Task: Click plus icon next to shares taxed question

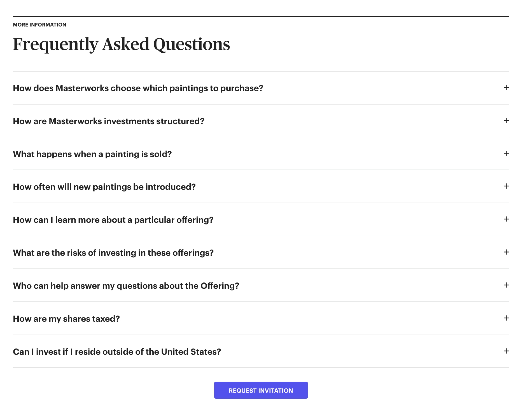Action: [x=506, y=318]
